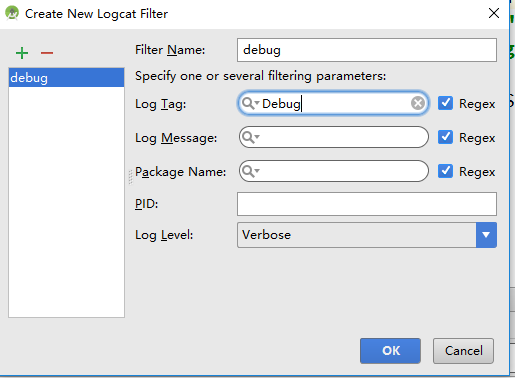Open Package Name search history magnifier icon
Screen dimensions: 515x378
pos(250,171)
